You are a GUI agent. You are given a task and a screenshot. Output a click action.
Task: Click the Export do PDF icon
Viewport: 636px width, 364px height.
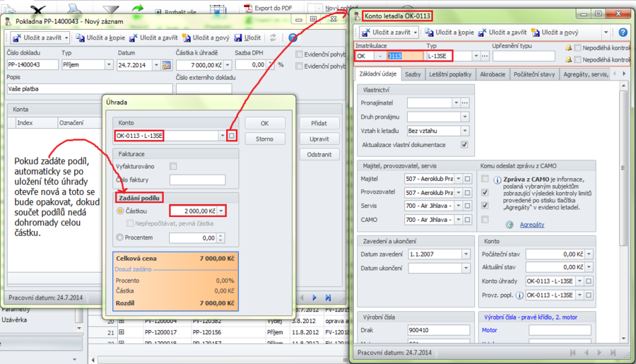point(249,8)
